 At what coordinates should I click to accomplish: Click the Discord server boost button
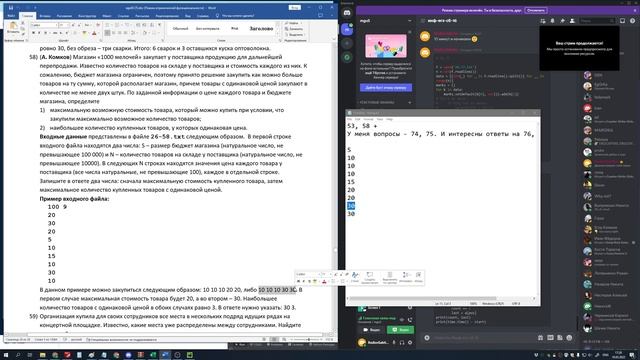point(386,88)
